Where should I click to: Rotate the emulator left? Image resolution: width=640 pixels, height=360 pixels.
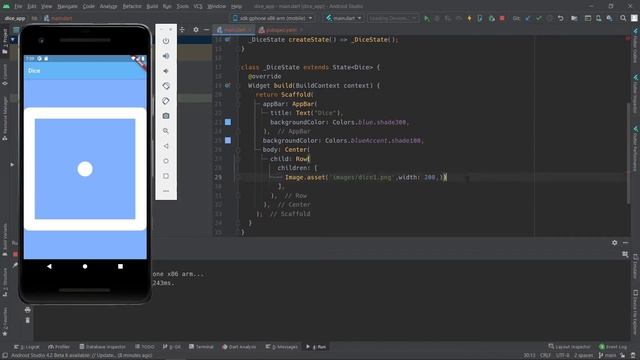click(x=166, y=86)
